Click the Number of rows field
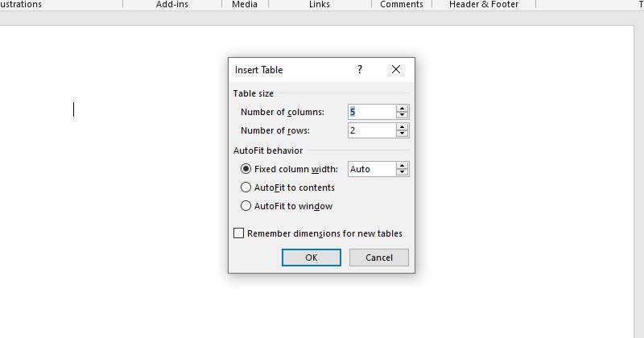Viewport: 644px width, 338px height. pos(372,130)
